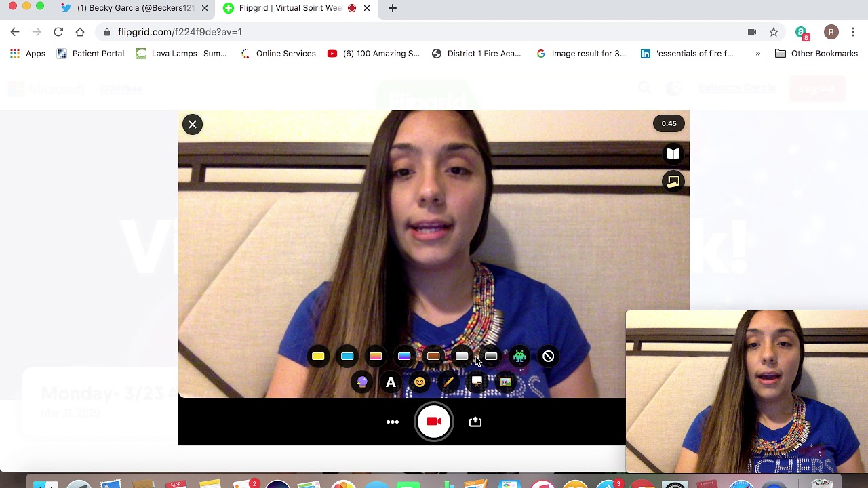Open the Chrome profile avatar R
The height and width of the screenshot is (488, 868).
(x=831, y=32)
